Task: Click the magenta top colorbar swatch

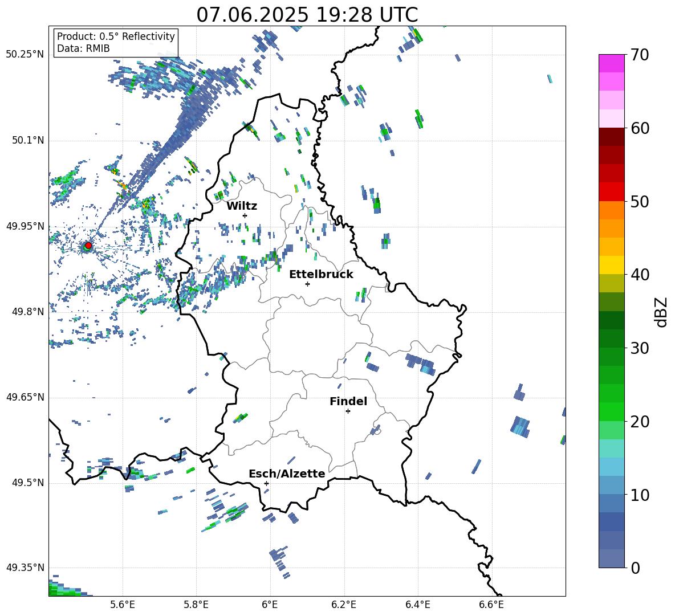Action: pyautogui.click(x=612, y=63)
